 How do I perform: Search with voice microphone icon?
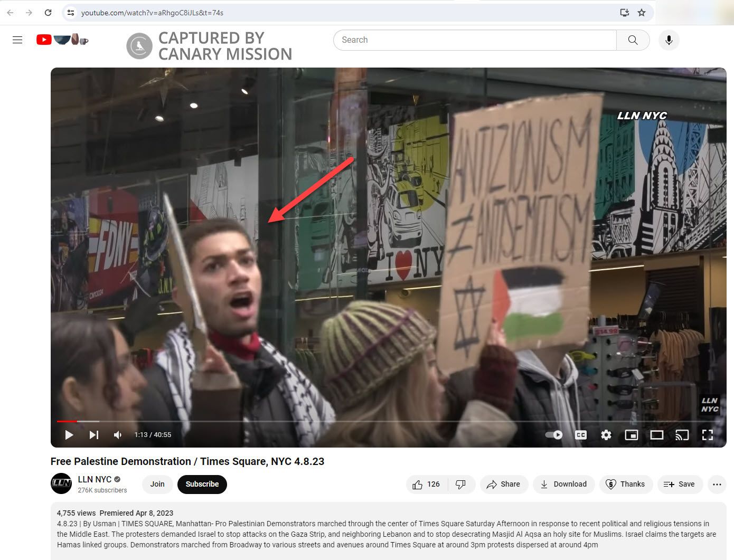tap(669, 40)
